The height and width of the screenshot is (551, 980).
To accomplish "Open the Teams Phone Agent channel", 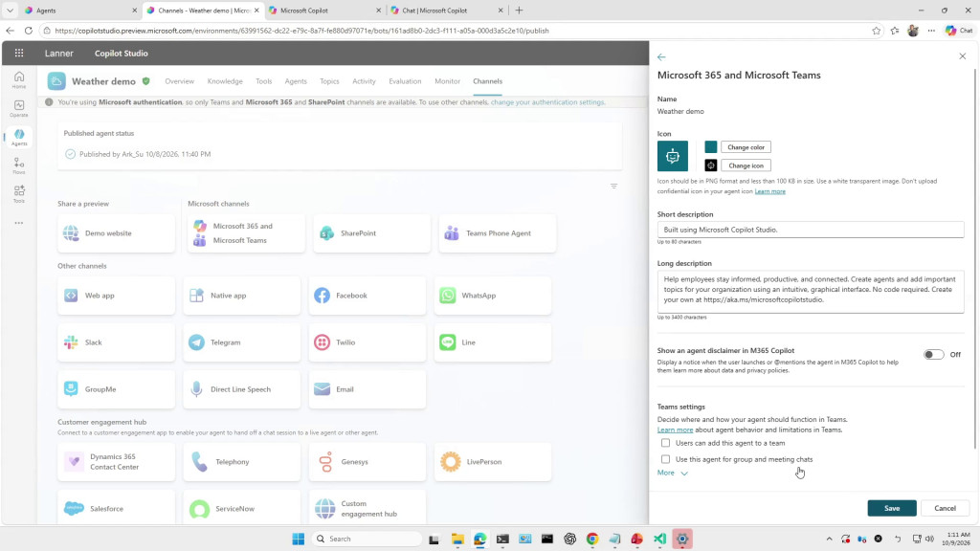I will tap(498, 233).
